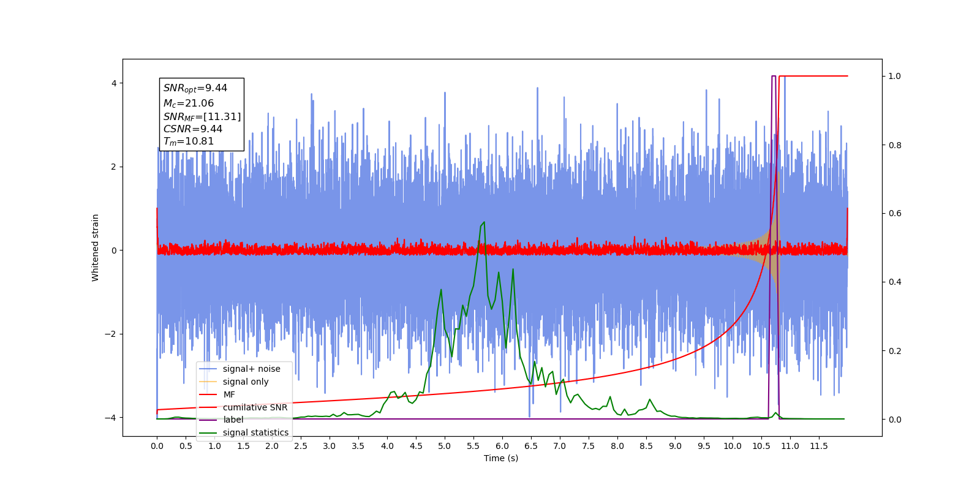
Task: Click the 7.5 tick on the time axis
Action: tap(589, 446)
